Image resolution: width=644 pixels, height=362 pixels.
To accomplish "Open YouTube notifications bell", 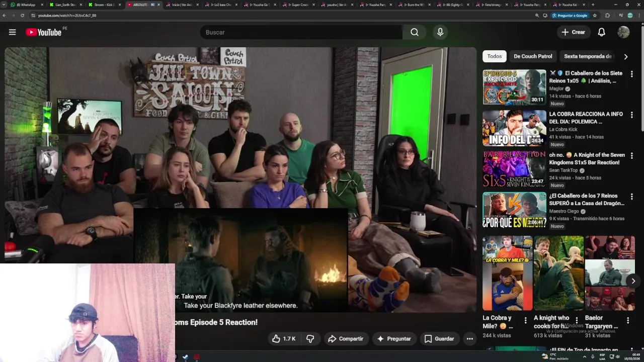I will 601,32.
